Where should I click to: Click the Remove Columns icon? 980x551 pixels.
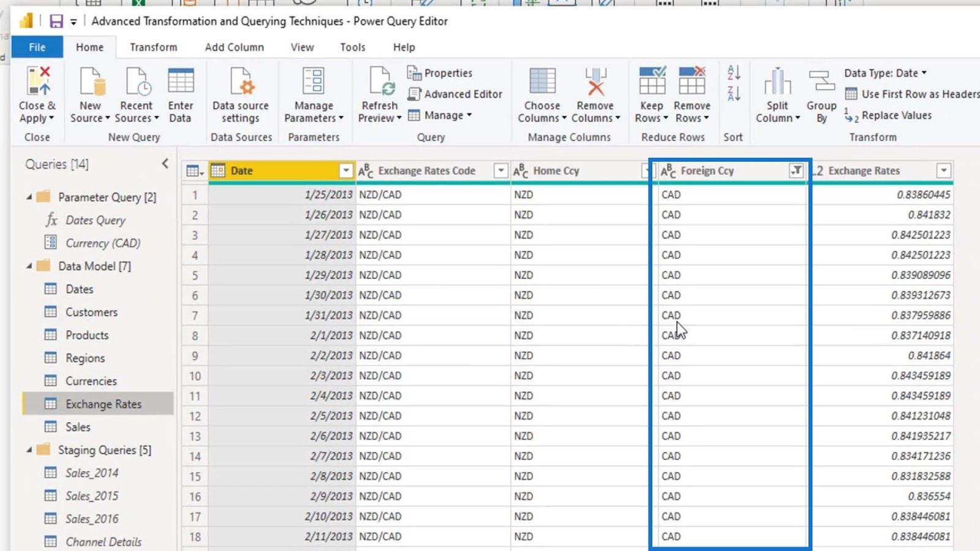coord(595,81)
